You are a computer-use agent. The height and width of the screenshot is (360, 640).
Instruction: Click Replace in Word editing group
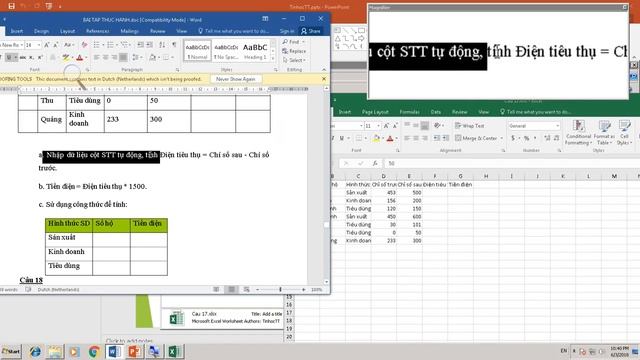(x=294, y=51)
